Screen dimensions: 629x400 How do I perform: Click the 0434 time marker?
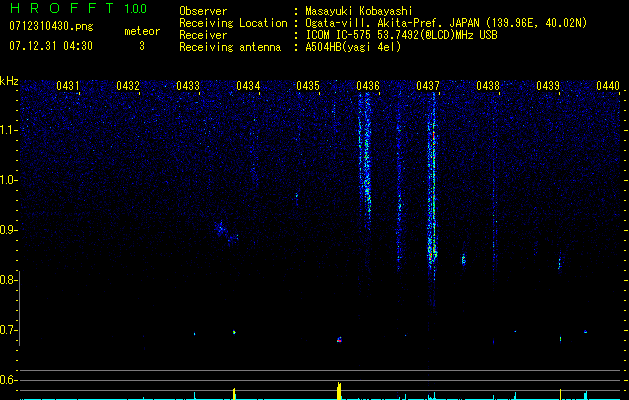coord(248,86)
